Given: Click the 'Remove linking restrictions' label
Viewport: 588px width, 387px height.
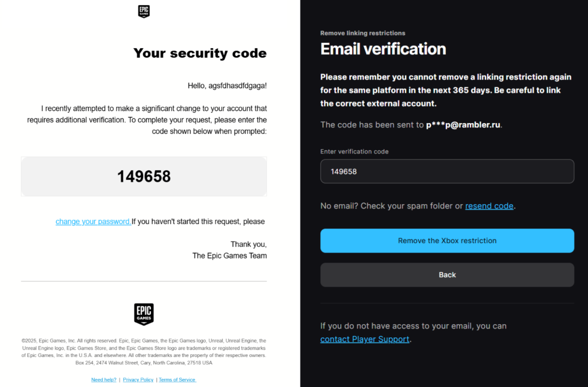Looking at the screenshot, I should click(362, 33).
